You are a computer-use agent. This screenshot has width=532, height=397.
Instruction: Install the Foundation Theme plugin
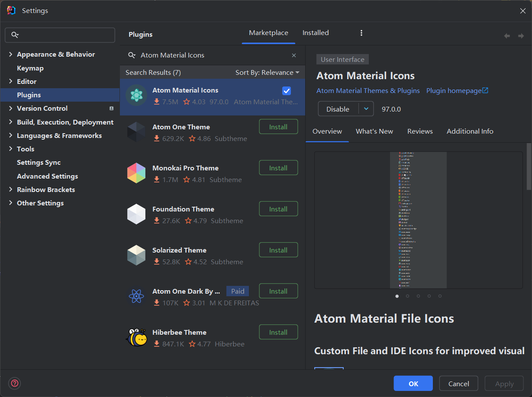click(x=278, y=209)
